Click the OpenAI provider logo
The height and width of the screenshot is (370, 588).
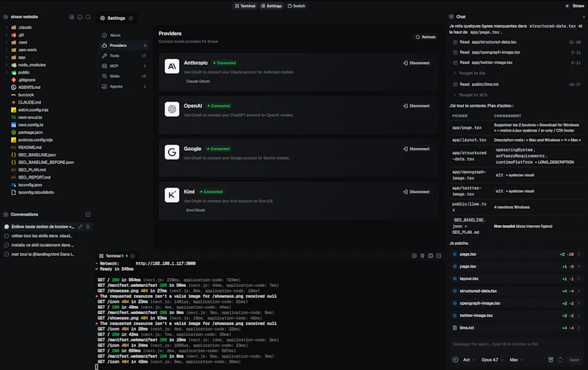(x=172, y=109)
